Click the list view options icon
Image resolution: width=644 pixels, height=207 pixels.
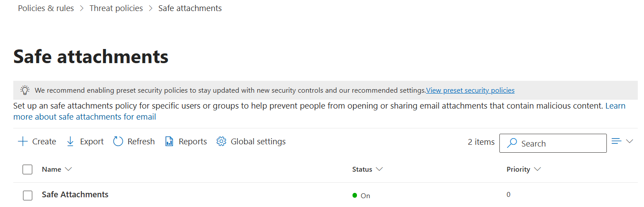pyautogui.click(x=616, y=141)
